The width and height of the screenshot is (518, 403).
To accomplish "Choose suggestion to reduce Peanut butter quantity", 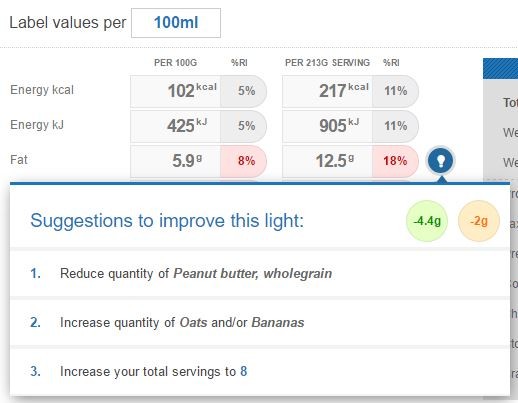I will 260,273.
